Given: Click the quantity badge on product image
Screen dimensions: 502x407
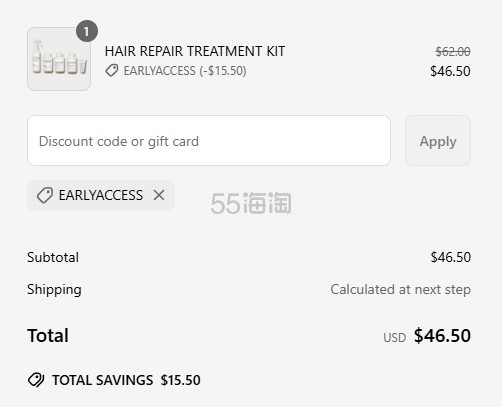Looking at the screenshot, I should pyautogui.click(x=87, y=31).
